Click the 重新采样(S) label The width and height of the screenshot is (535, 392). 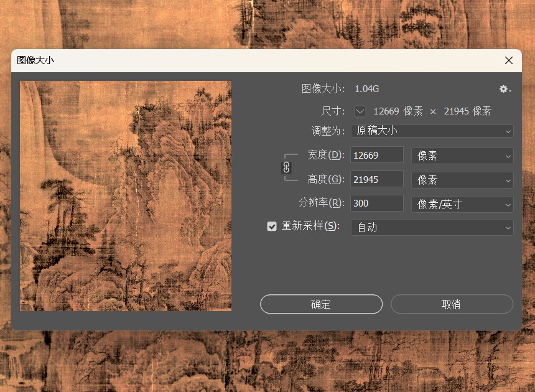[x=310, y=226]
